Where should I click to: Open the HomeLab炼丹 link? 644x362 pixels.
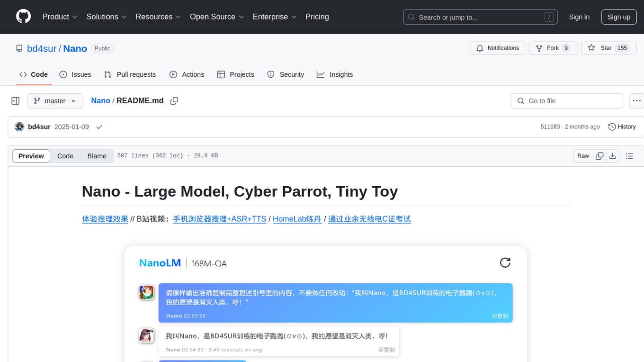[297, 219]
